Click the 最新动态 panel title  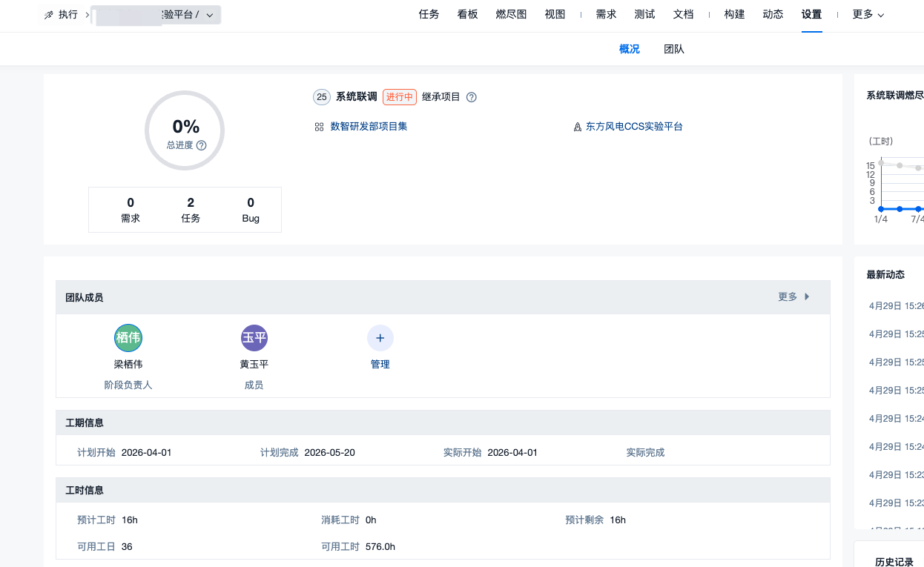(885, 275)
